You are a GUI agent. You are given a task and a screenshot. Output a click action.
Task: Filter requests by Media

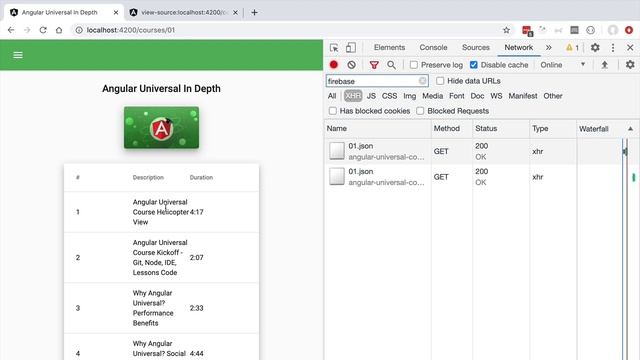pos(432,96)
